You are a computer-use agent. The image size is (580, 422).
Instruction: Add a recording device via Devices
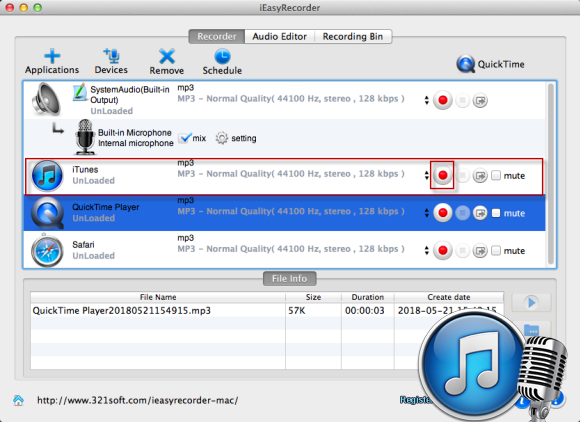(x=111, y=61)
